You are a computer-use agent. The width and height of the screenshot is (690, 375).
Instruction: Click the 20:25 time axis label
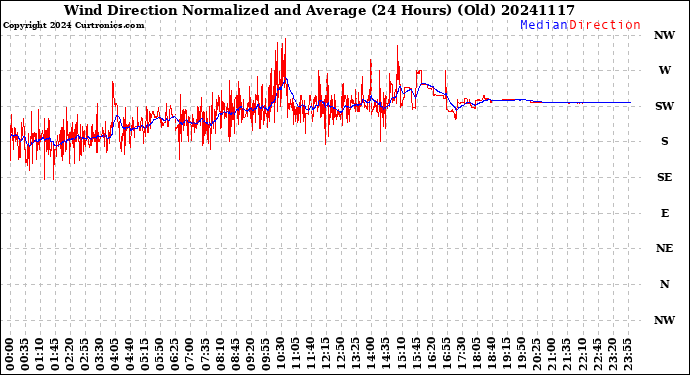point(536,354)
